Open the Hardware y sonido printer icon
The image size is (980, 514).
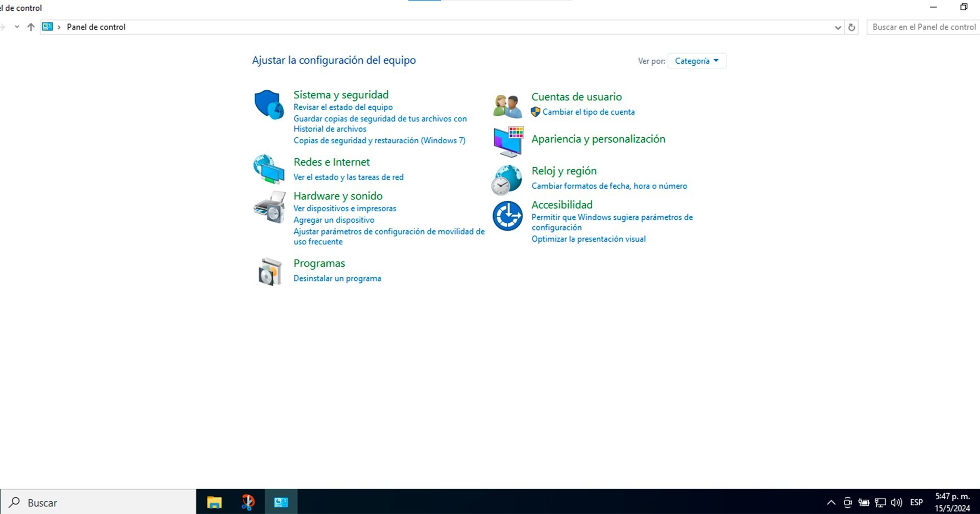coord(269,207)
